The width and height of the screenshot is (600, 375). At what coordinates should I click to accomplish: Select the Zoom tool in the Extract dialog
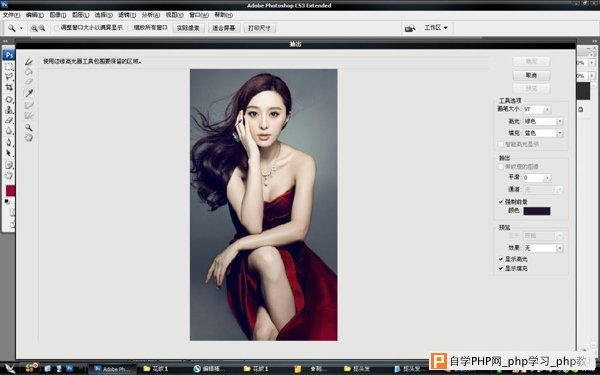29,127
